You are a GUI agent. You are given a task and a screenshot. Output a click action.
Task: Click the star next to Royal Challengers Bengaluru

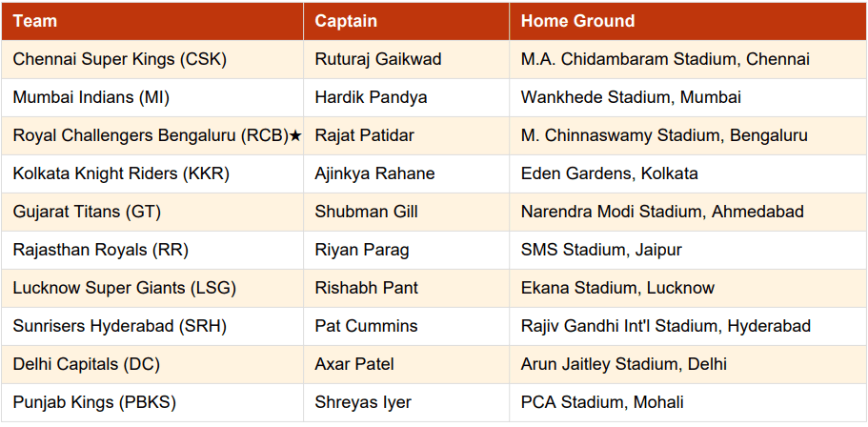[295, 136]
